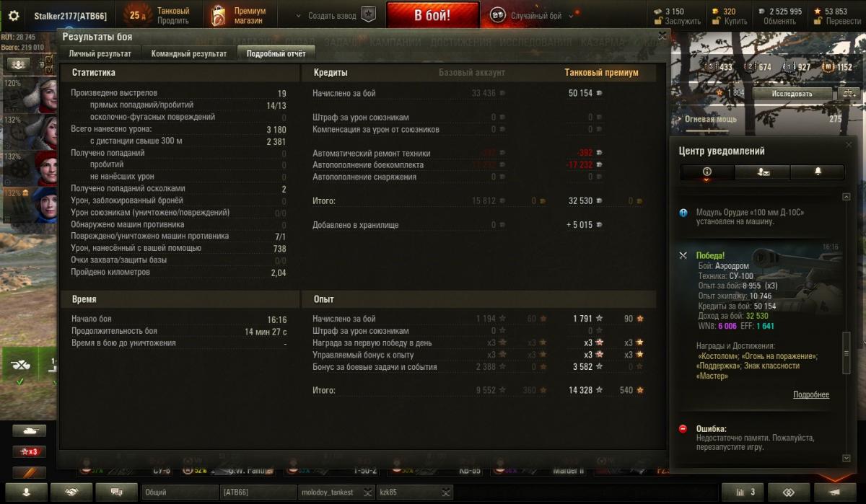Toggle the upper checkbox above the crew list
This screenshot has height=504, width=866.
tap(50, 60)
